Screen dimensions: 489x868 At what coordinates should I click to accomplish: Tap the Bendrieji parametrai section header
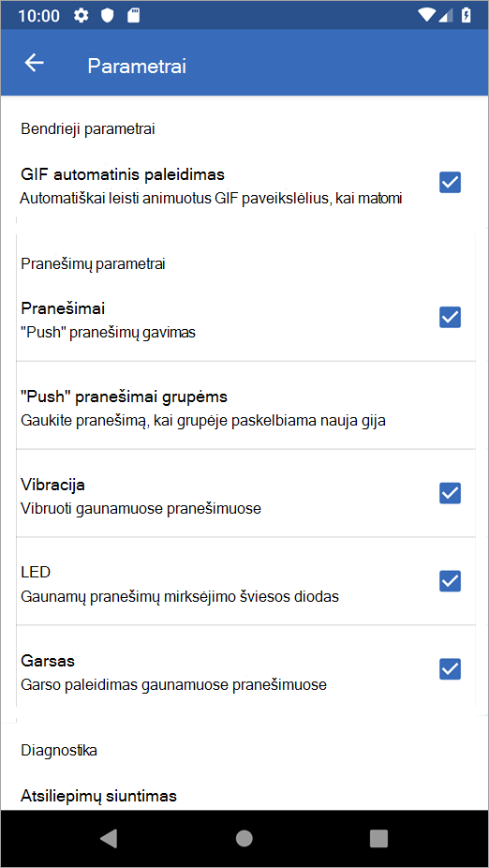click(x=88, y=129)
